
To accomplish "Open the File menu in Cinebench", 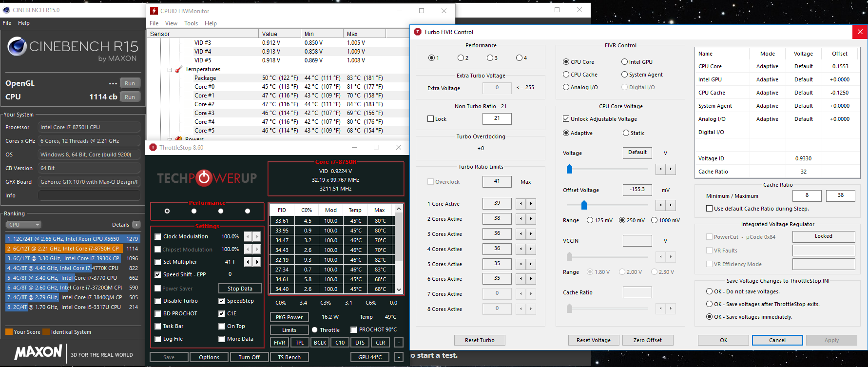I will tap(7, 23).
